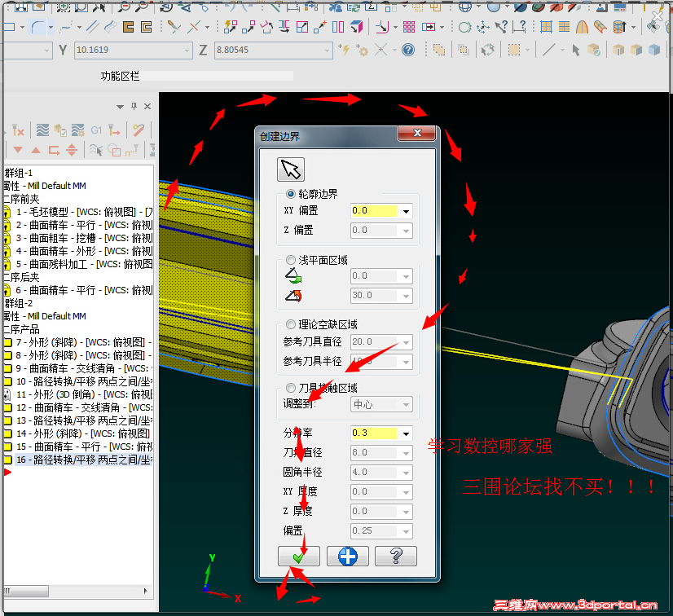Click the blue help icon on the main toolbar
673x616 pixels.
(407, 50)
